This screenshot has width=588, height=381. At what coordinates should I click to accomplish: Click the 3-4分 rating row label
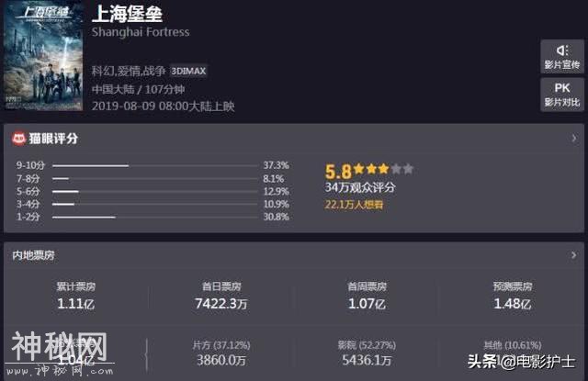(28, 204)
